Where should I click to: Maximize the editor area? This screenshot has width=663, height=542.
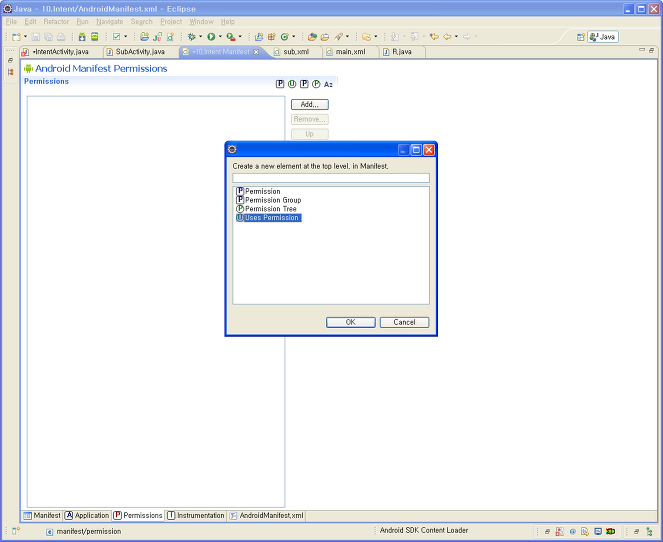tap(651, 50)
